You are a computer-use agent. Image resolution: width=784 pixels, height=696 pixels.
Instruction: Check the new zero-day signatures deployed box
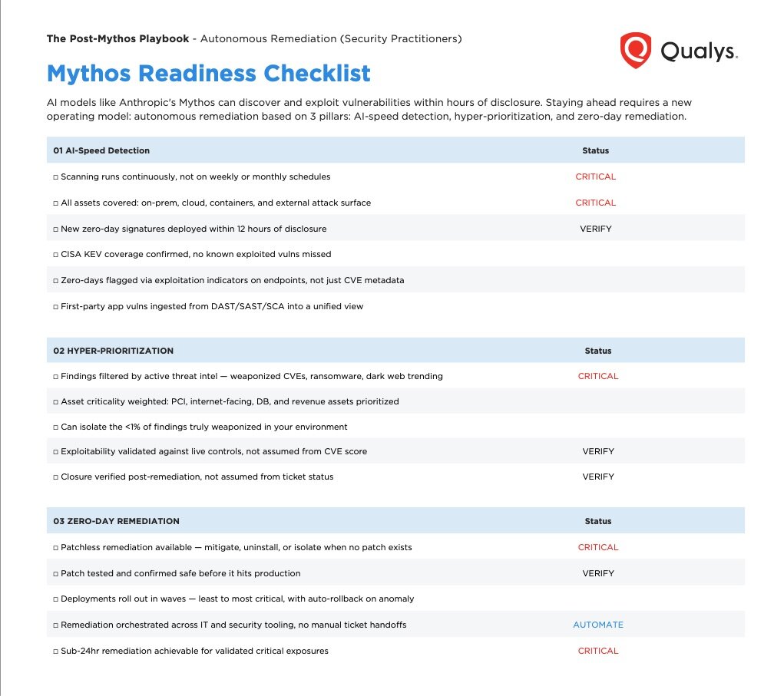(x=55, y=229)
